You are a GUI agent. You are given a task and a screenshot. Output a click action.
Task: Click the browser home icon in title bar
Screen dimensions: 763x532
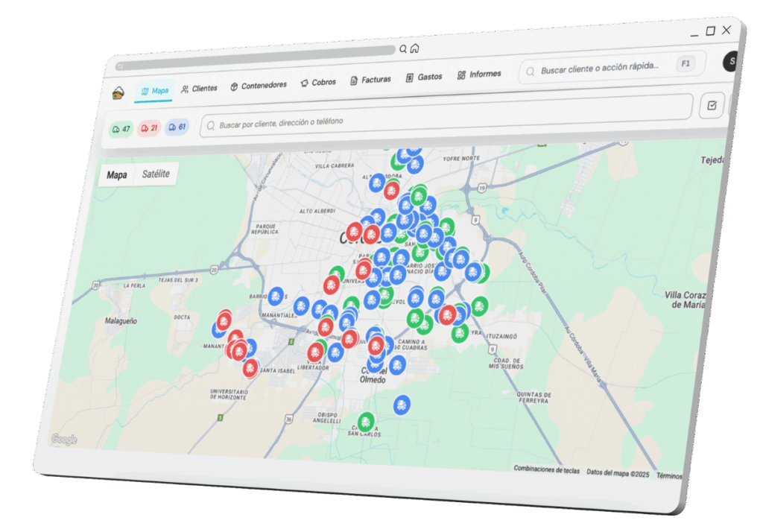(414, 48)
